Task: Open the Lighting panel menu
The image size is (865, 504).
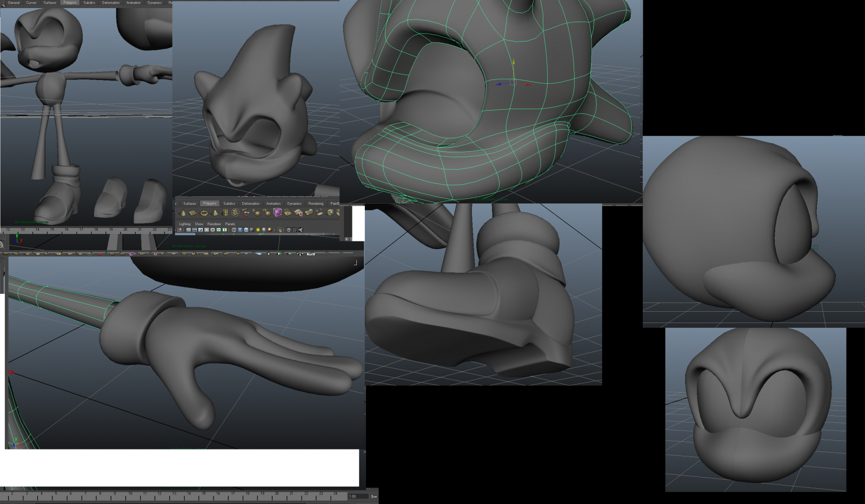Action: pyautogui.click(x=185, y=224)
